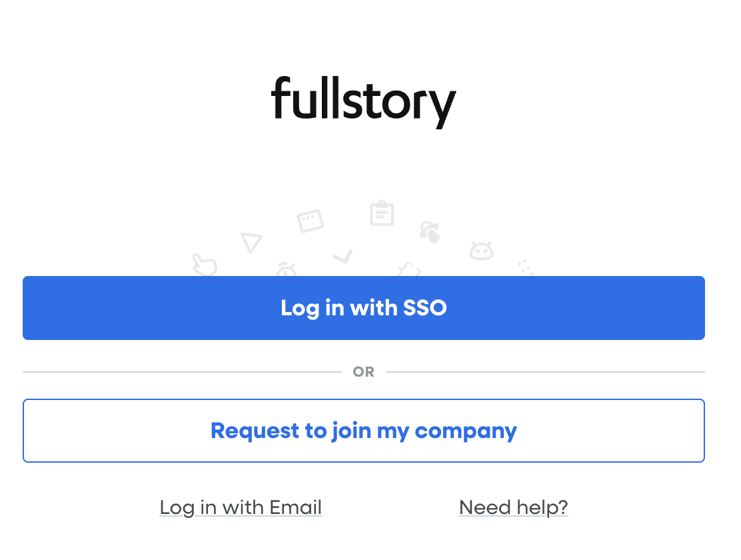Image resolution: width=741 pixels, height=560 pixels.
Task: Click the stopwatch timer icon
Action: [287, 269]
